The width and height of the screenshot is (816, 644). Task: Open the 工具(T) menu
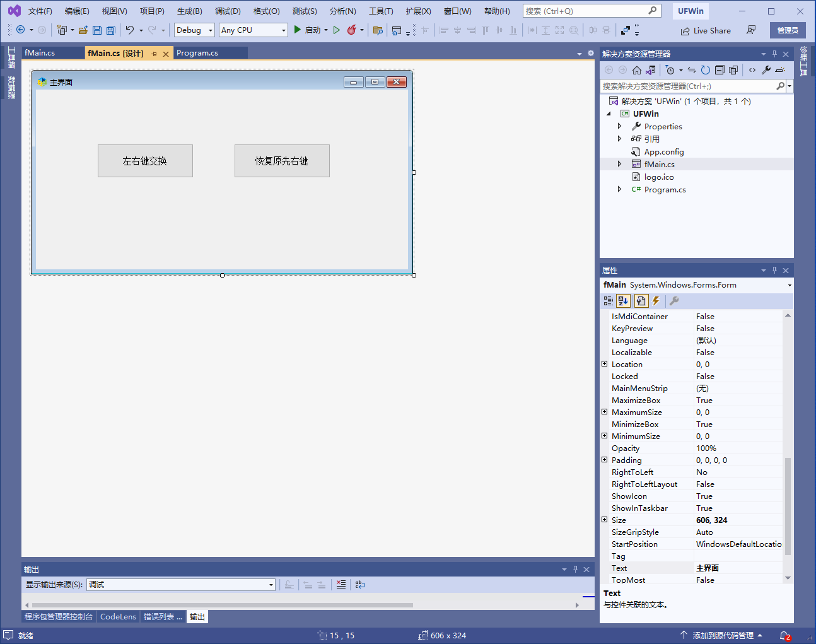(x=381, y=11)
